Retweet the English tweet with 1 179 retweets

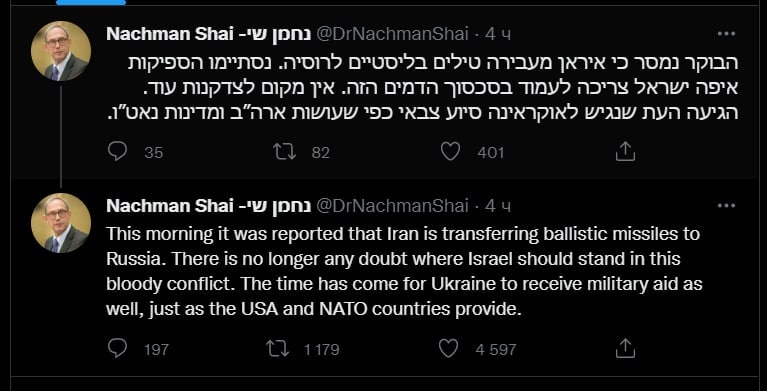pos(277,348)
